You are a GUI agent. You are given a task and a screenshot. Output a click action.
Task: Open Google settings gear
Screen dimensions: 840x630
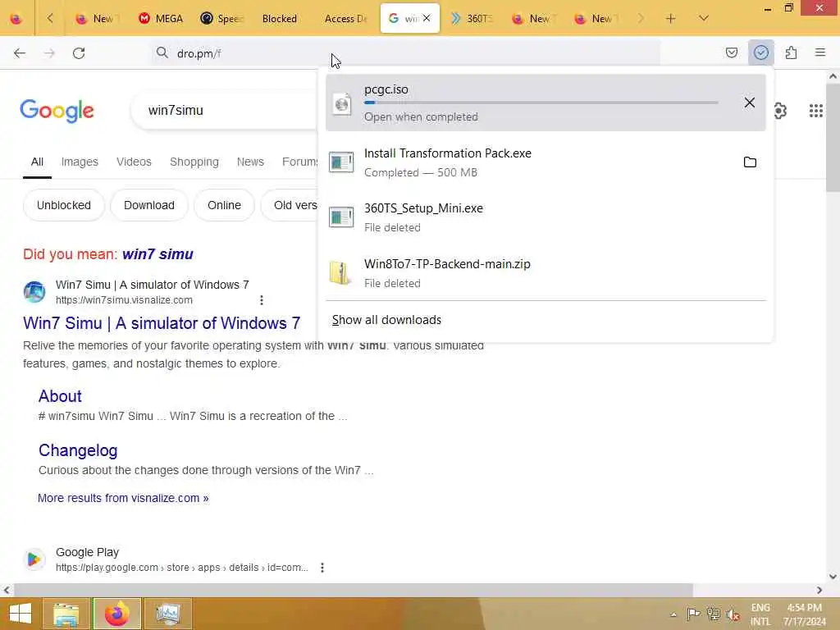780,111
